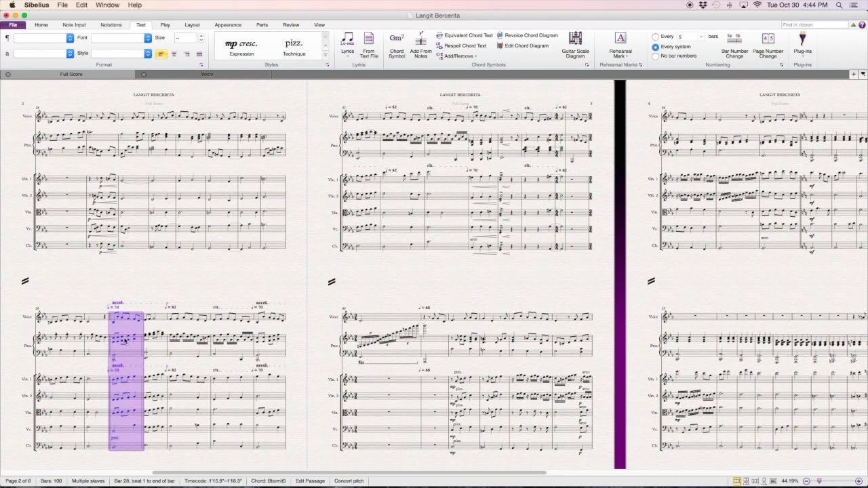Screen dimensions: 868x488
Task: Switch to the Voice document tab
Action: pyautogui.click(x=207, y=74)
